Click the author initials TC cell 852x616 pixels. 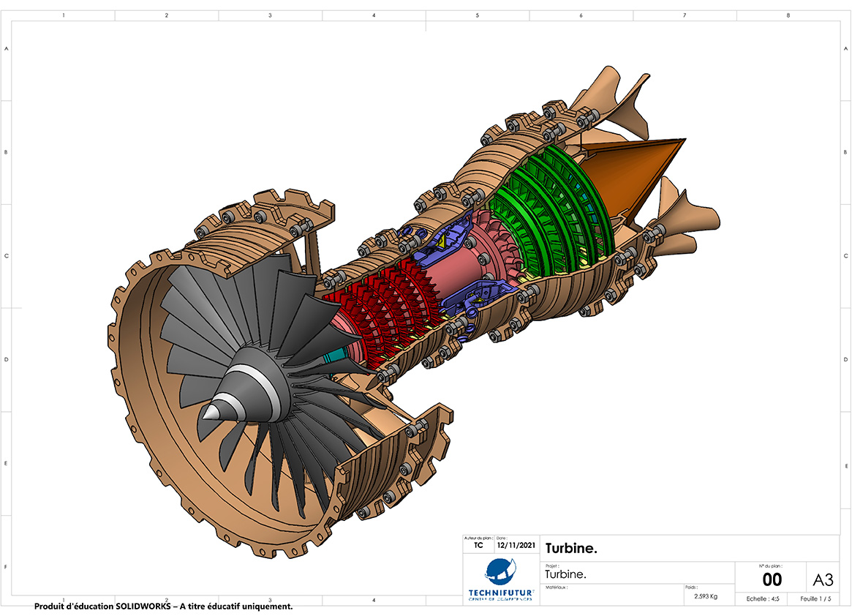(x=478, y=545)
